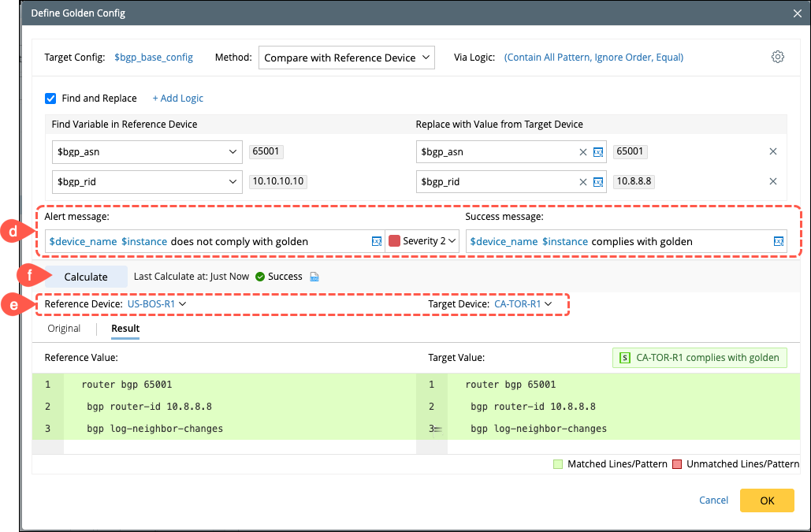811x532 pixels.
Task: Open variable picker beside $bgp_asn replace field
Action: (x=598, y=152)
